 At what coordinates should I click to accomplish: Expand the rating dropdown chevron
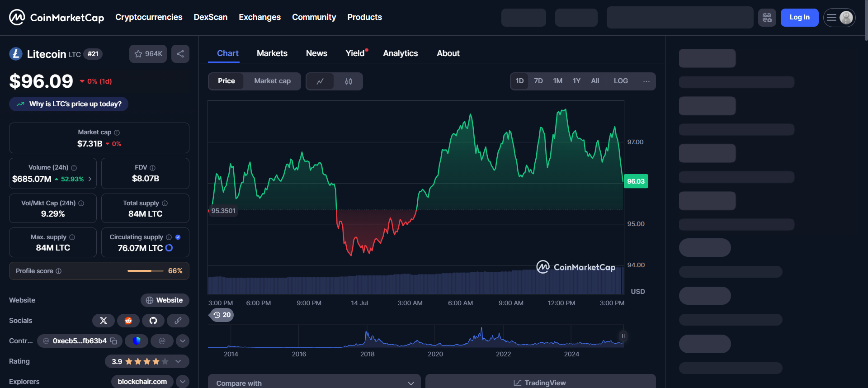pyautogui.click(x=178, y=361)
